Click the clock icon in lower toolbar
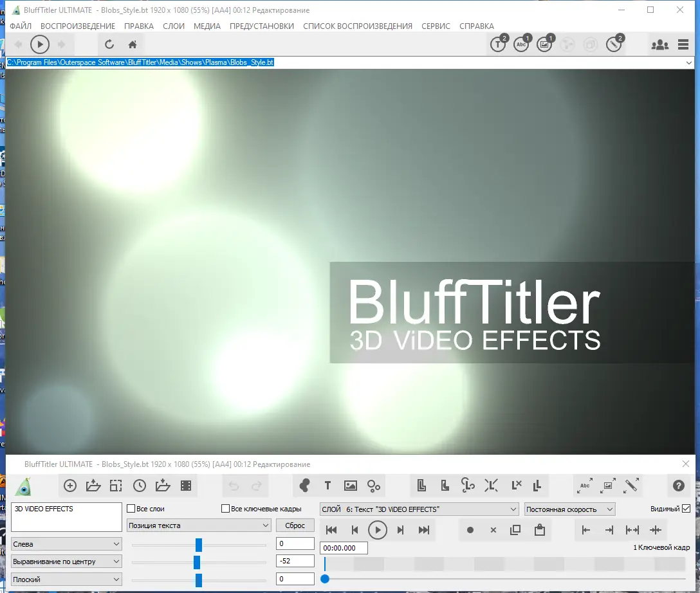The image size is (700, 593). pyautogui.click(x=140, y=486)
